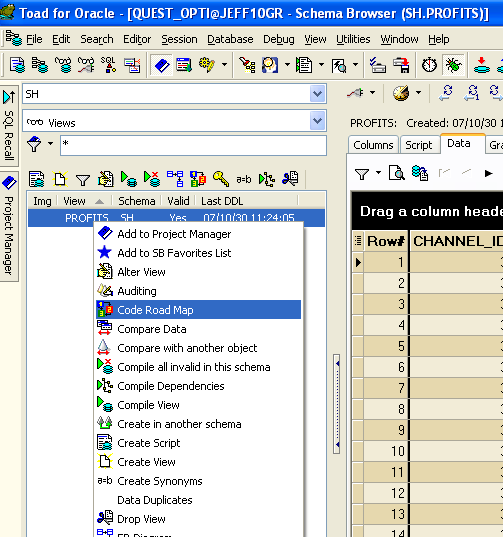Image resolution: width=503 pixels, height=537 pixels.
Task: Choose Create in another schema
Action: coord(199,424)
